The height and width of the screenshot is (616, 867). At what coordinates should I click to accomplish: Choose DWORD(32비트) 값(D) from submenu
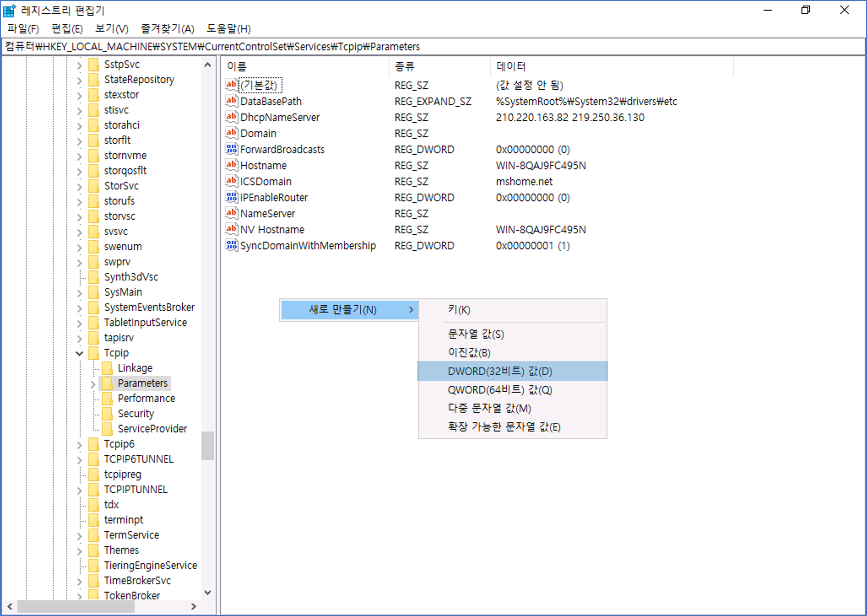point(500,371)
